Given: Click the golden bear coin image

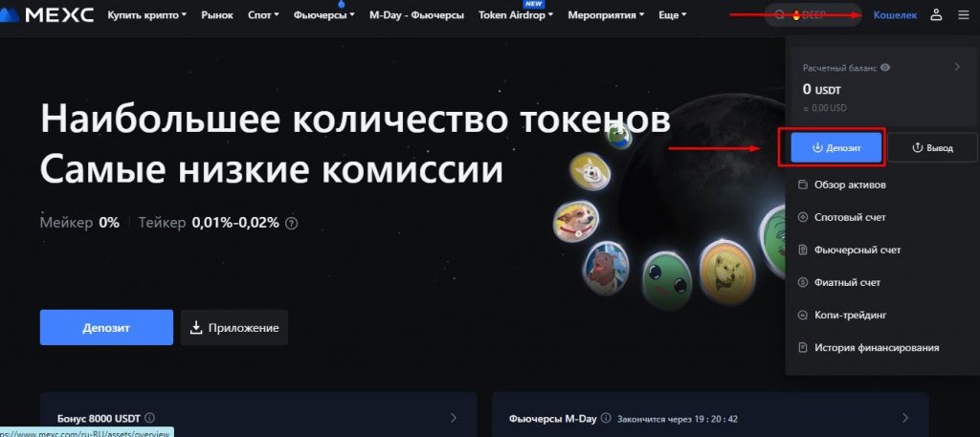Looking at the screenshot, I should pyautogui.click(x=727, y=272).
